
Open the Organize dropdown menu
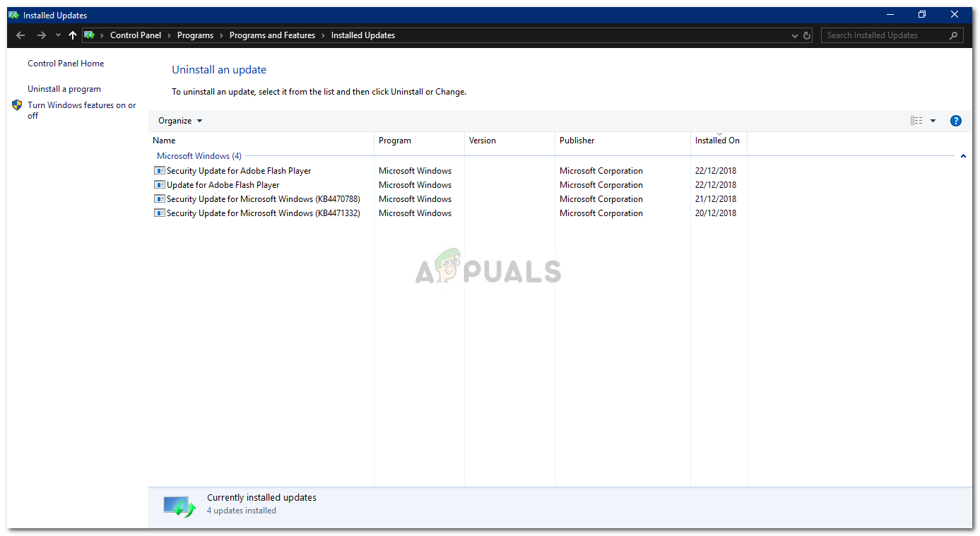click(180, 121)
